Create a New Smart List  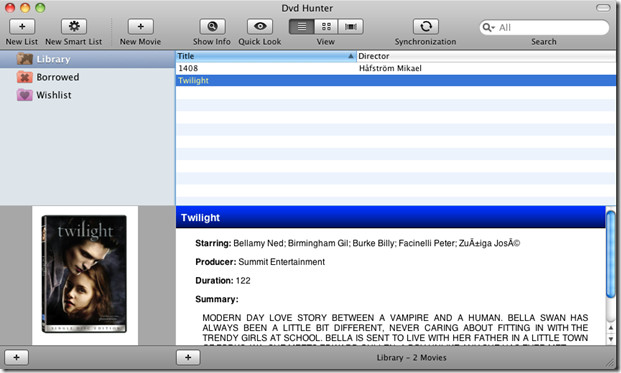tap(74, 27)
